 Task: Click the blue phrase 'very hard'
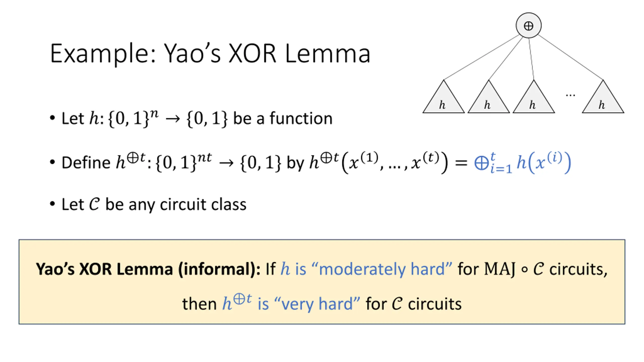pyautogui.click(x=317, y=304)
